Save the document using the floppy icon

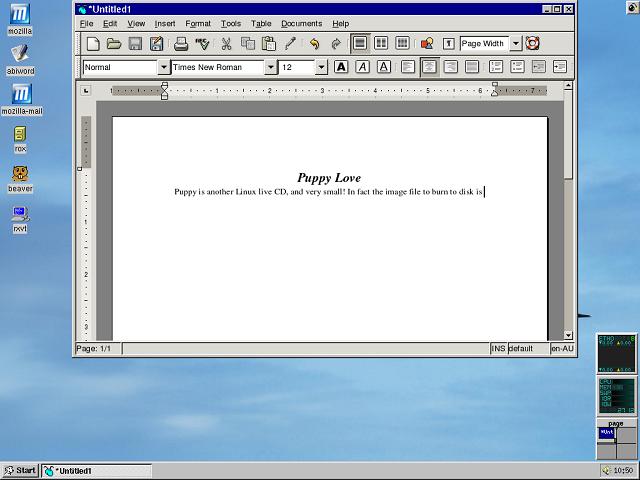click(x=135, y=44)
